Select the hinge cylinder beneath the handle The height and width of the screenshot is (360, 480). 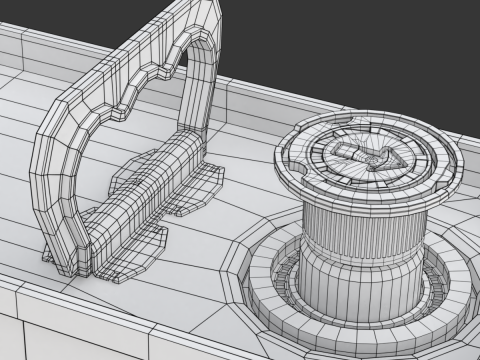pos(147,197)
